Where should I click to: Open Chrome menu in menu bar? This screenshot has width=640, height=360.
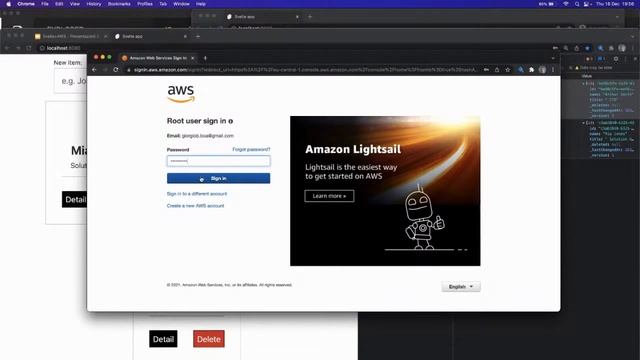[x=26, y=4]
